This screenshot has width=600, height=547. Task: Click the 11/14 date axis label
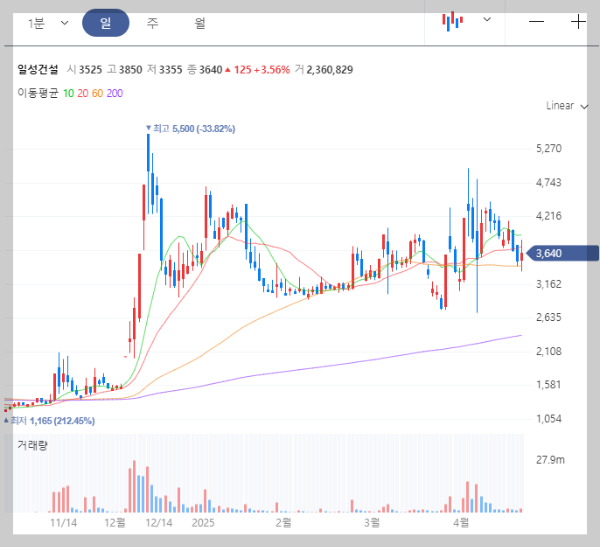64,523
